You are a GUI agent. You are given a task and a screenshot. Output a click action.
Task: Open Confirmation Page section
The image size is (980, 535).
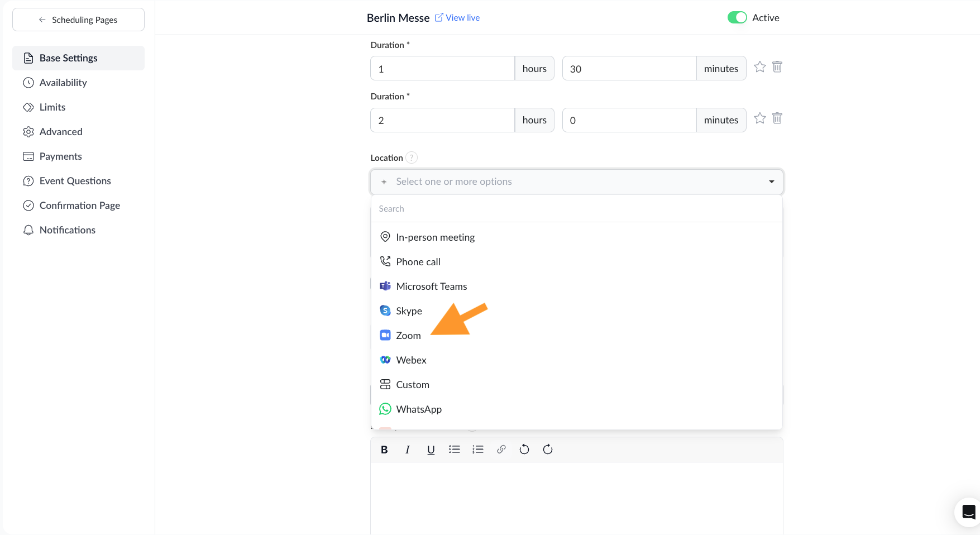point(78,206)
